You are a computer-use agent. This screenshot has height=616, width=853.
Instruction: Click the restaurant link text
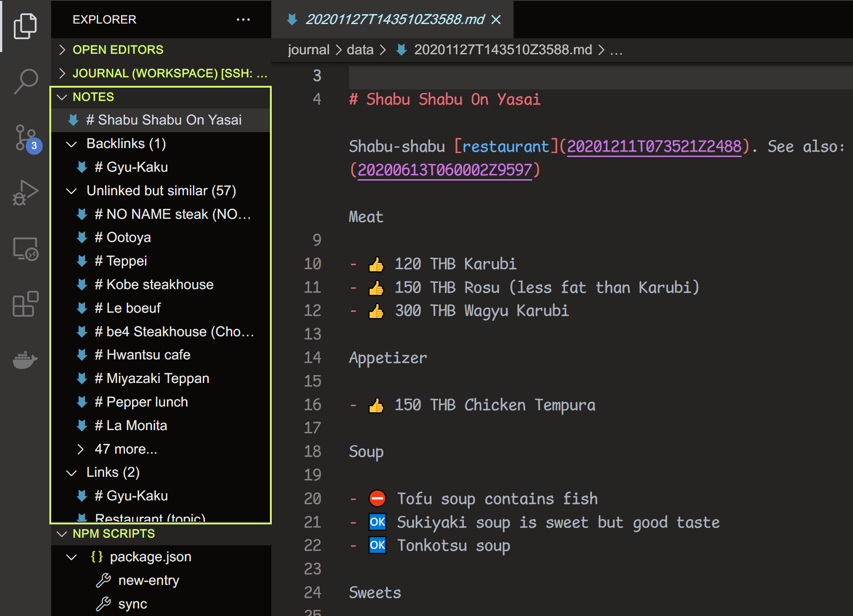pos(506,146)
